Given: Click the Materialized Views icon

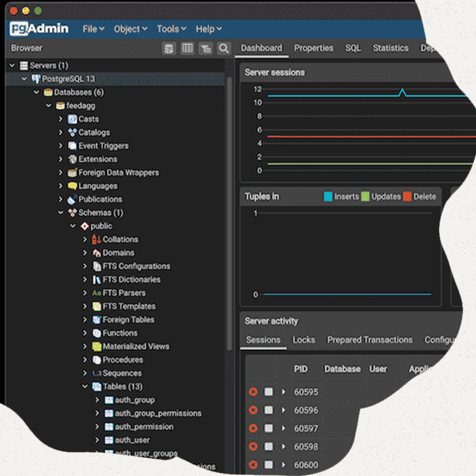Looking at the screenshot, I should pos(96,347).
